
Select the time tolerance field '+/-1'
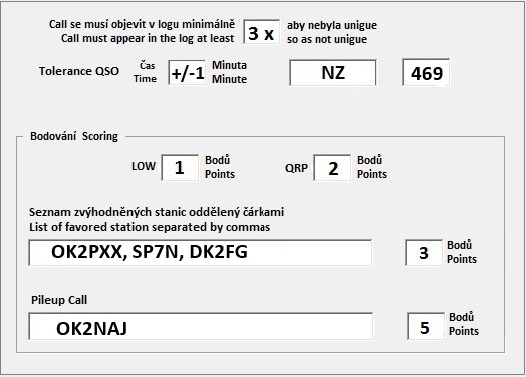(x=187, y=72)
